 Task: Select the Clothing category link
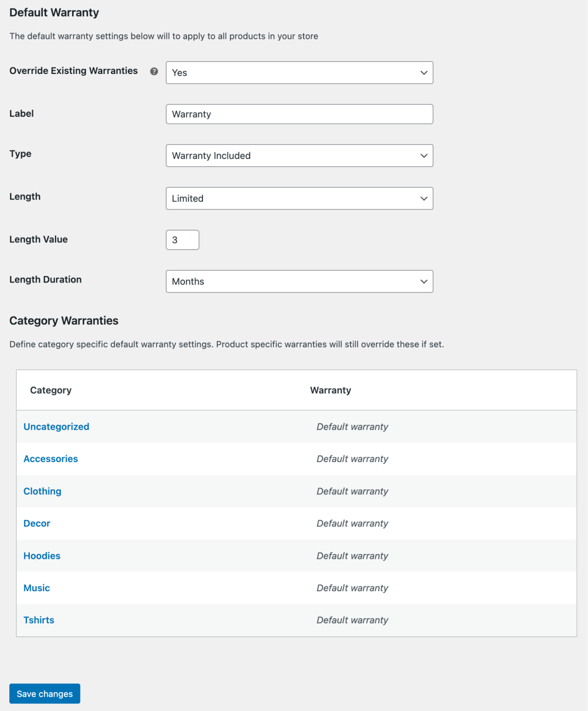point(42,491)
